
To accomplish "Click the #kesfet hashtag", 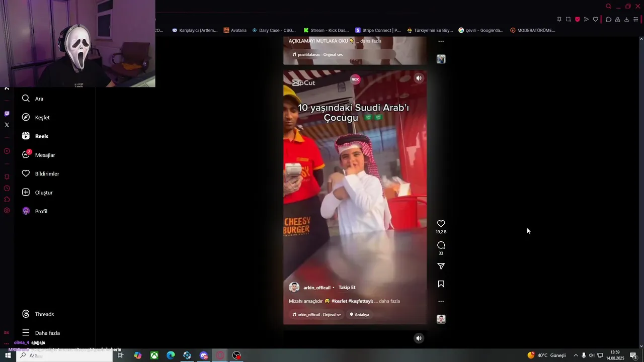I will [339, 301].
